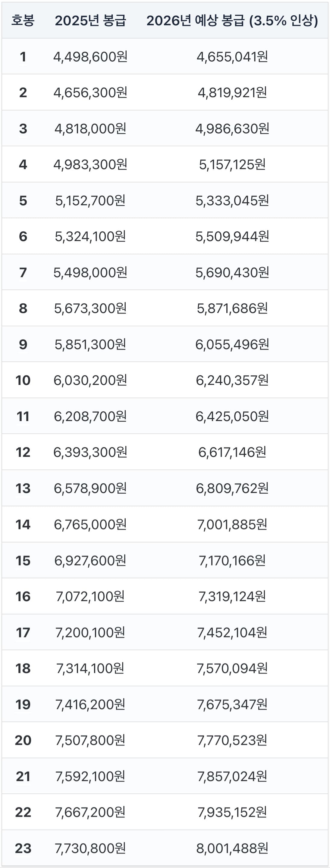The image size is (330, 868).
Task: Select the 7,416,200원 cell
Action: (x=90, y=704)
